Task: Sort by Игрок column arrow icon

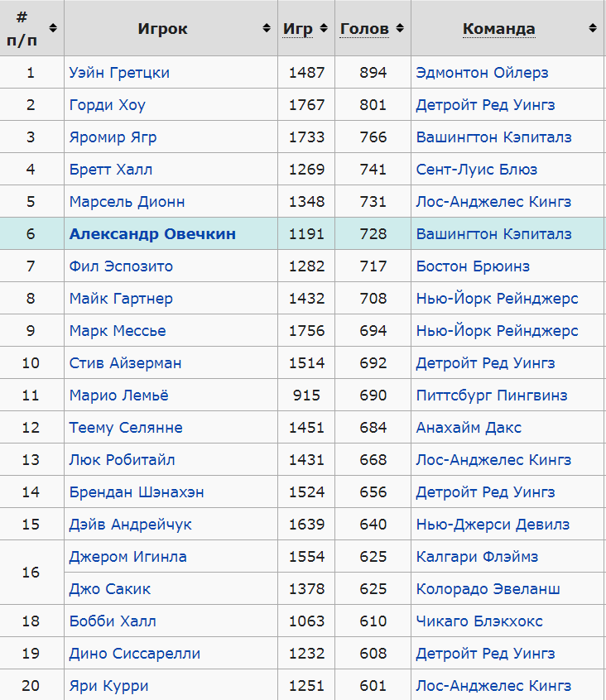Action: [267, 28]
